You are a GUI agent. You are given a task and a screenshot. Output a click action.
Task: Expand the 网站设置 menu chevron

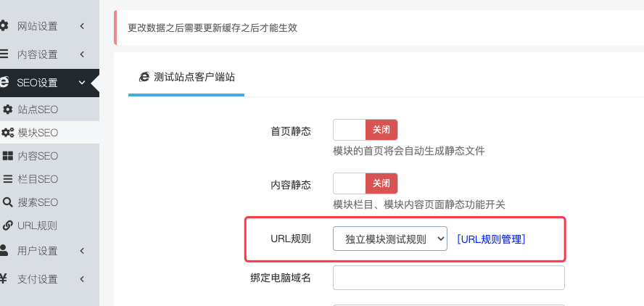82,26
